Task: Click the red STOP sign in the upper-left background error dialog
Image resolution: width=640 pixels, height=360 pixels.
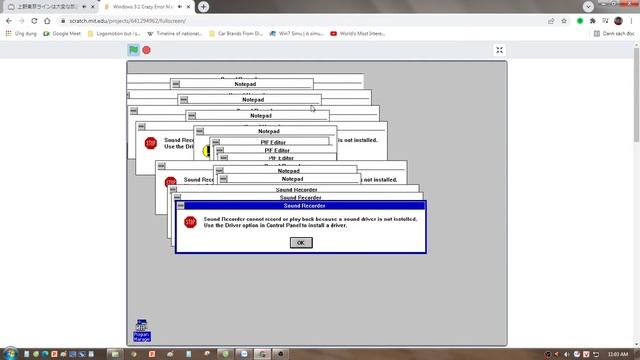Action: (x=151, y=143)
